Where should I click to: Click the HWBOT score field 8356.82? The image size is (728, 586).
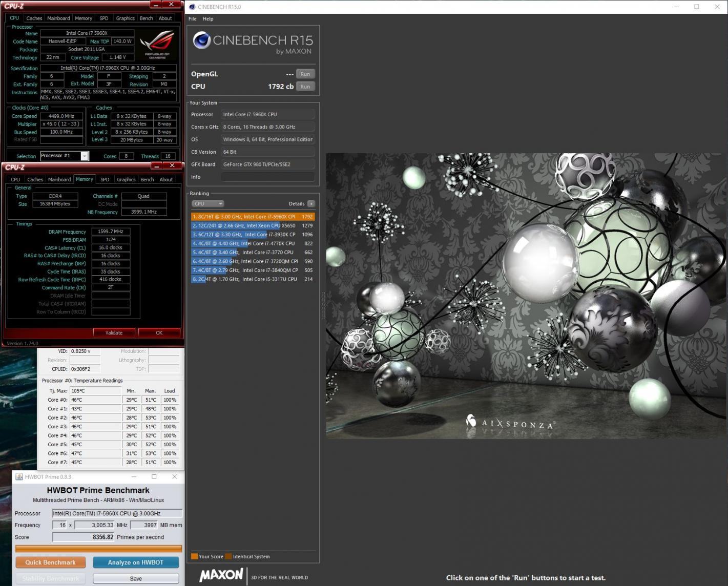84,537
